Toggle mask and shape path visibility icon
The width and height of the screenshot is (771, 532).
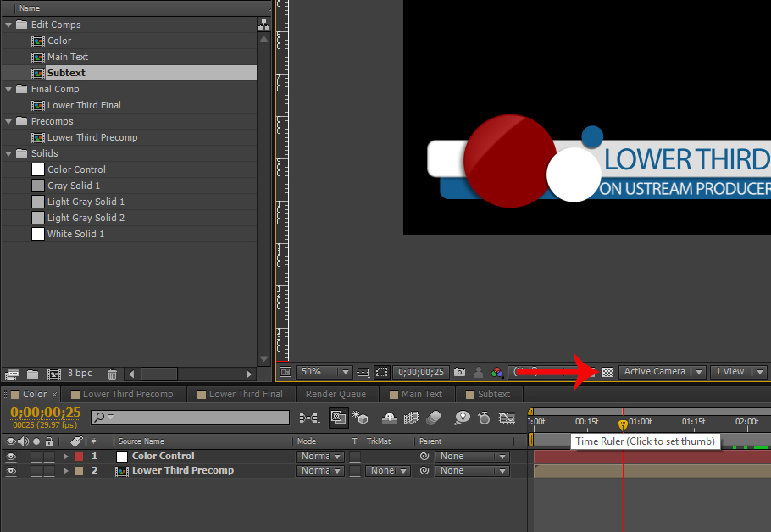click(x=381, y=372)
